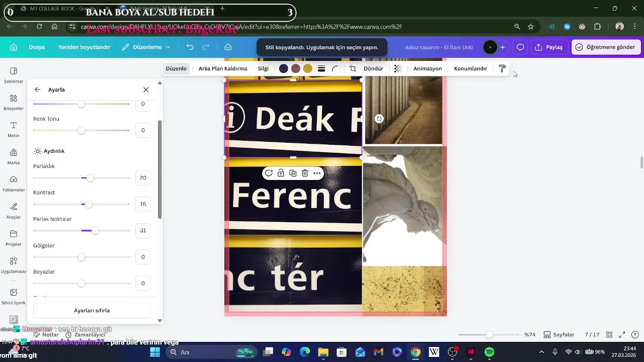Screen dimensions: 644x362
Task: Open Konumlandır position panel
Action: point(470,69)
